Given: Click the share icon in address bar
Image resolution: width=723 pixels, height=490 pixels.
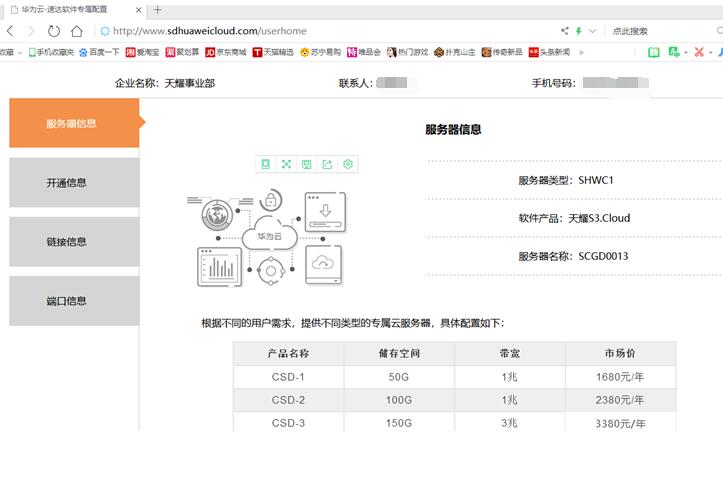Looking at the screenshot, I should (x=564, y=31).
